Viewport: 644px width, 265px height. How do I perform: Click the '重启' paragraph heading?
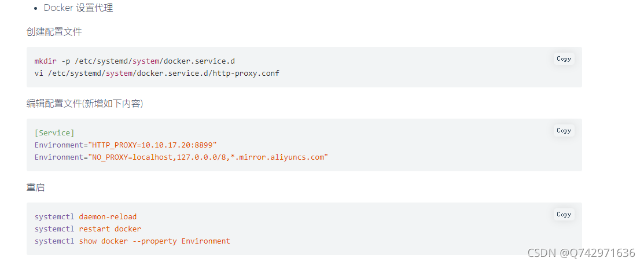pos(35,188)
